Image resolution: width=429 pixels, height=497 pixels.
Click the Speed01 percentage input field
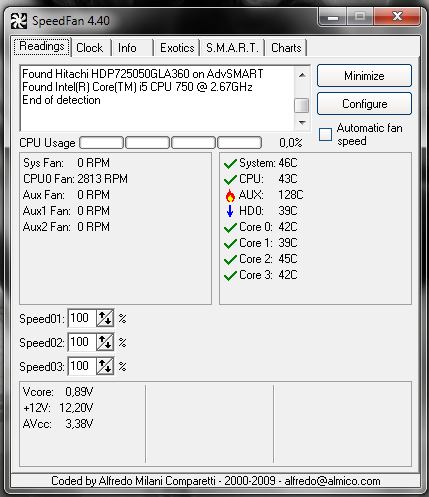click(x=82, y=318)
